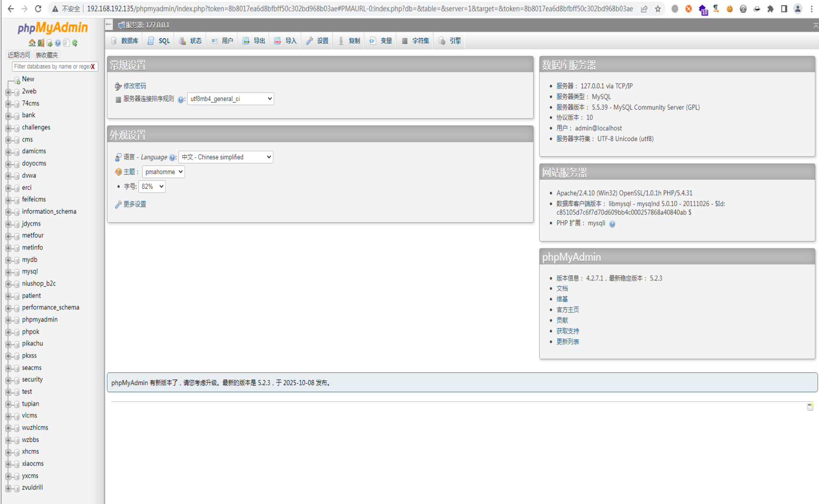
Task: Click the 表收藏夹 favorites button
Action: point(47,55)
